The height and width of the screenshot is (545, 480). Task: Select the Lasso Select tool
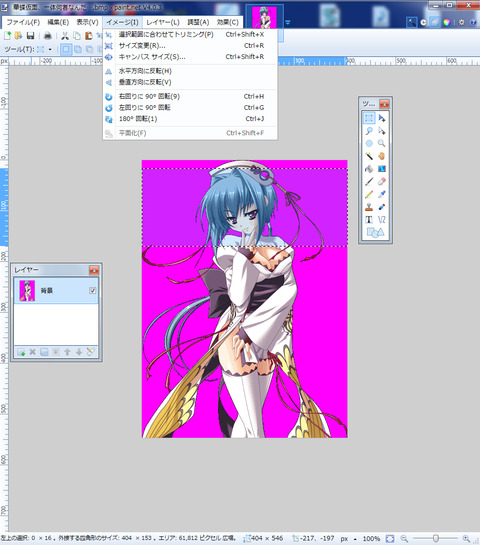click(x=369, y=131)
